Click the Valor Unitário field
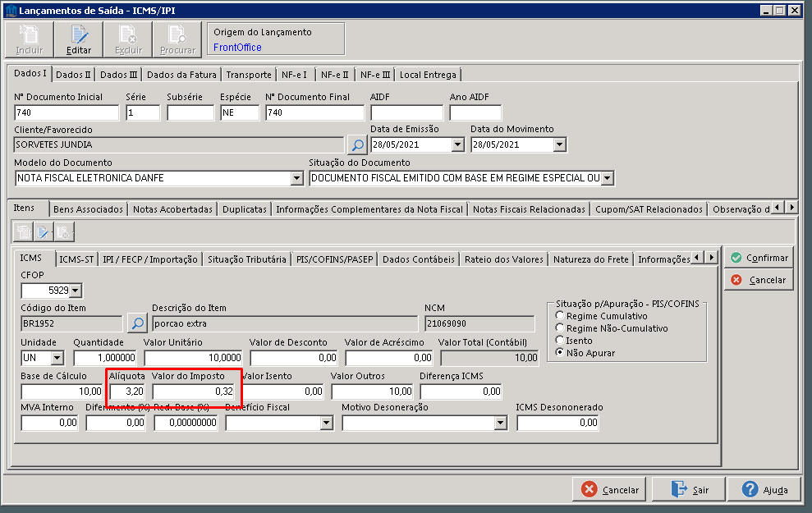The height and width of the screenshot is (513, 812). click(193, 358)
